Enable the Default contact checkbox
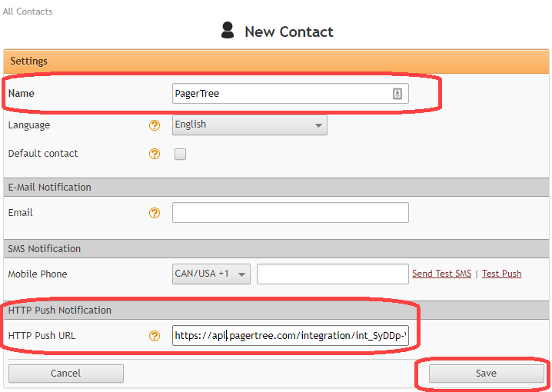 pos(180,154)
